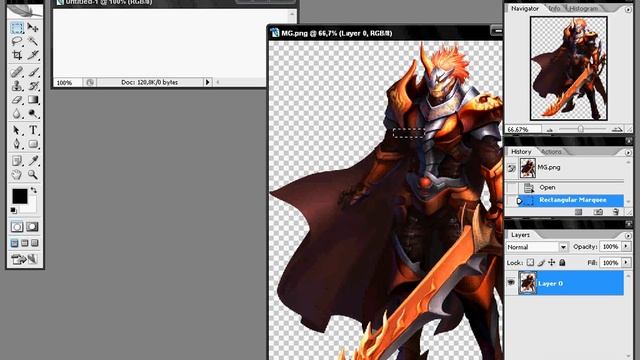Toggle visibility of Layer 0

(x=511, y=283)
